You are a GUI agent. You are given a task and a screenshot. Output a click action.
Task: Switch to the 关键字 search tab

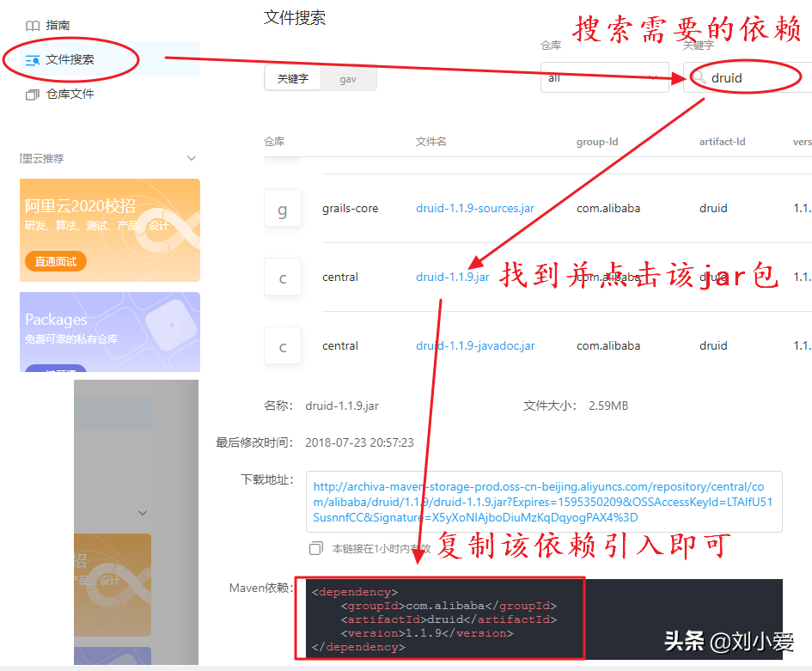tap(292, 77)
